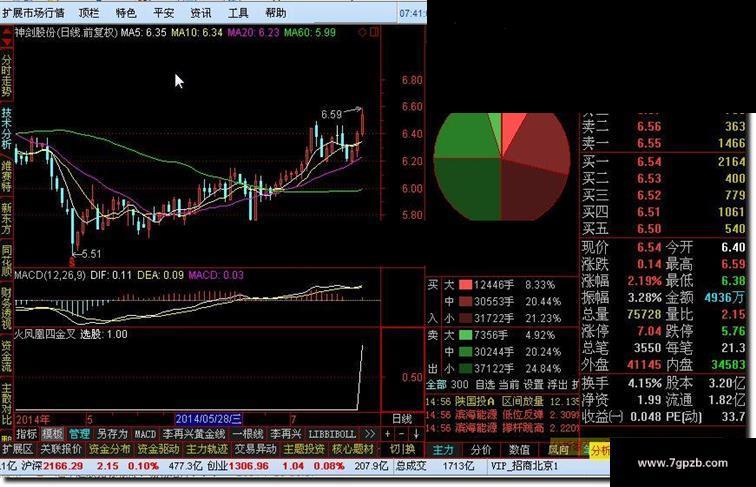Click VIP_招商北京1 server status
Viewport: 756px width, 487px height.
[x=525, y=466]
